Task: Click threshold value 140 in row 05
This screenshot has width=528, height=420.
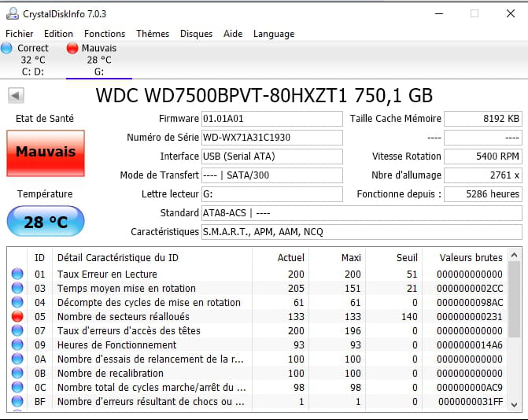Action: point(409,316)
